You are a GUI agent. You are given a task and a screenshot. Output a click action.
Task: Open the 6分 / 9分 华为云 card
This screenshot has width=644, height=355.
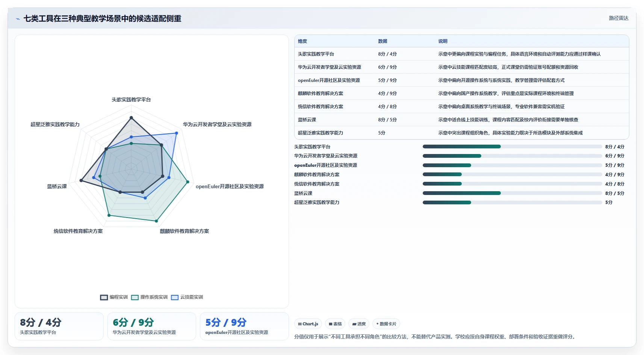[152, 326]
